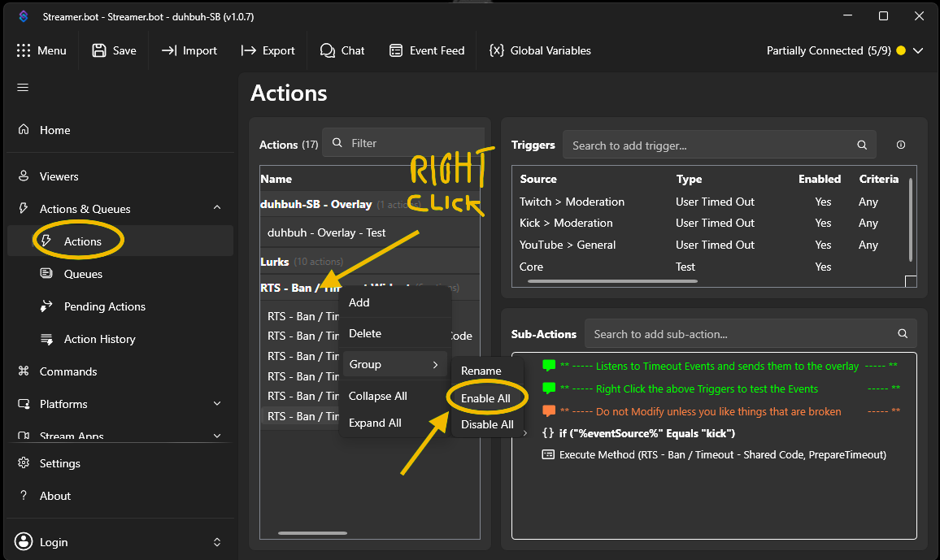The height and width of the screenshot is (560, 940).
Task: Click the Streamer.bot logo in title bar
Action: click(x=24, y=16)
